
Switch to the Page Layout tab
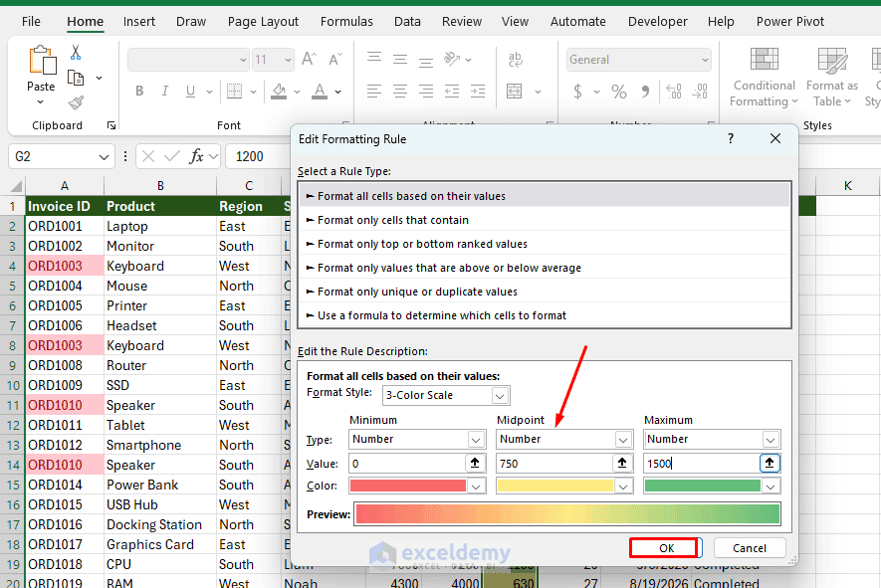(x=263, y=21)
